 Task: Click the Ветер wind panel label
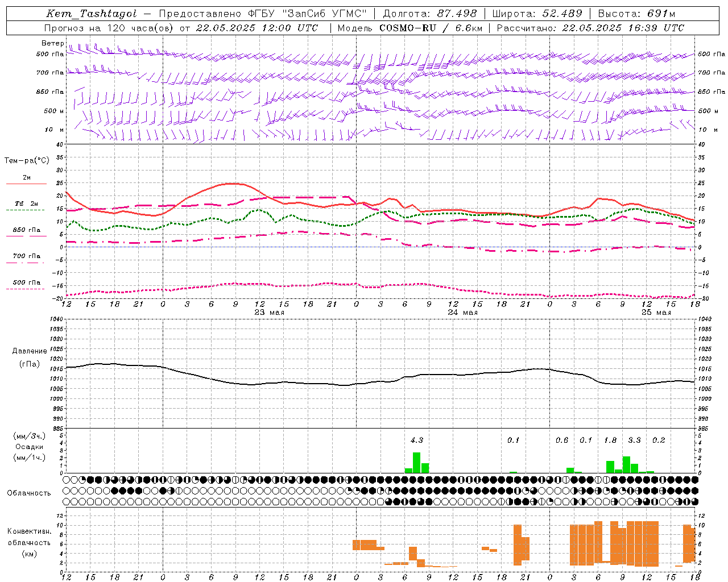pos(52,43)
